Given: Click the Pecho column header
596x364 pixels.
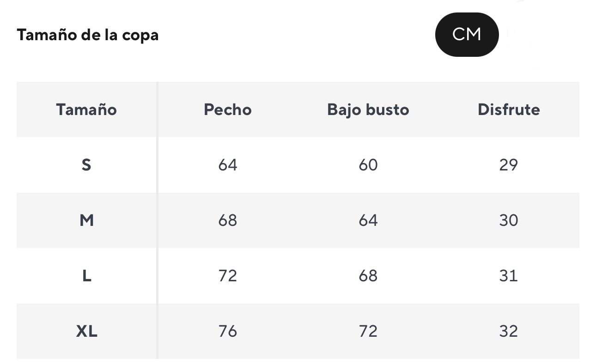Looking at the screenshot, I should click(228, 109).
